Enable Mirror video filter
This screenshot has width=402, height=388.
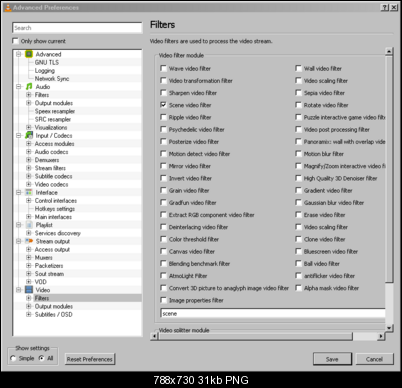click(x=163, y=166)
